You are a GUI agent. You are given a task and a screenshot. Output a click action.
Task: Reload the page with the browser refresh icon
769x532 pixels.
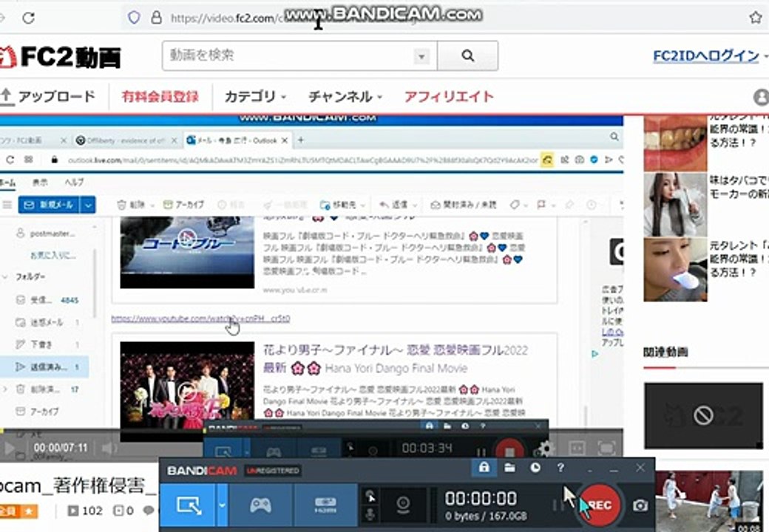coord(28,18)
